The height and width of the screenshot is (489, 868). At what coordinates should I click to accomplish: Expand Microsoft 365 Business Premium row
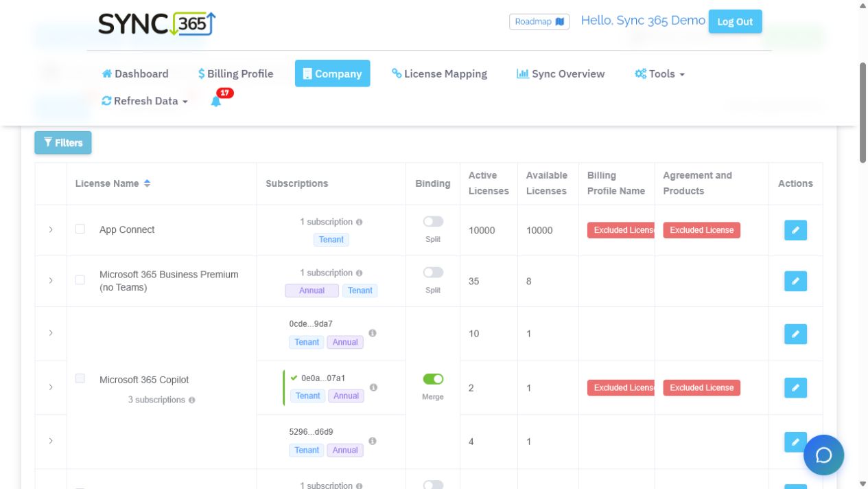point(51,281)
